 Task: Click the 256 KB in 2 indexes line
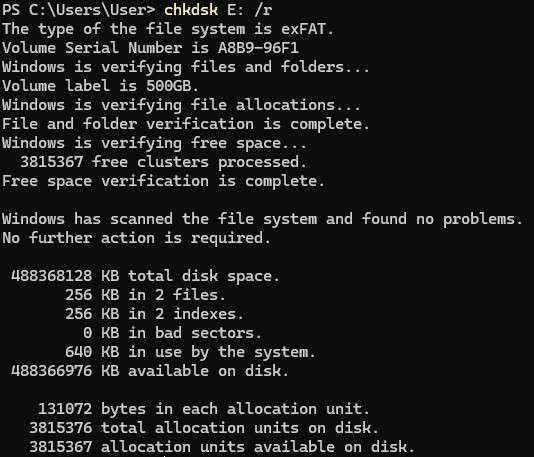click(154, 314)
